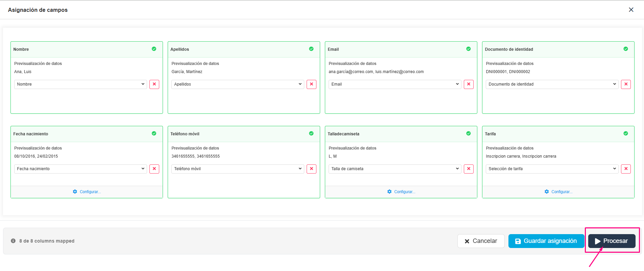Expand the Email field selector
This screenshot has width=644, height=271.
pos(395,84)
